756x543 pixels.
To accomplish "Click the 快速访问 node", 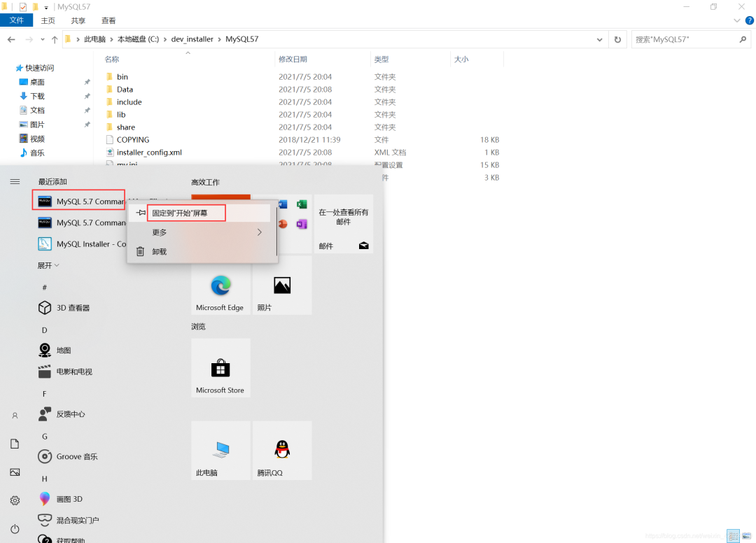I will coord(39,68).
